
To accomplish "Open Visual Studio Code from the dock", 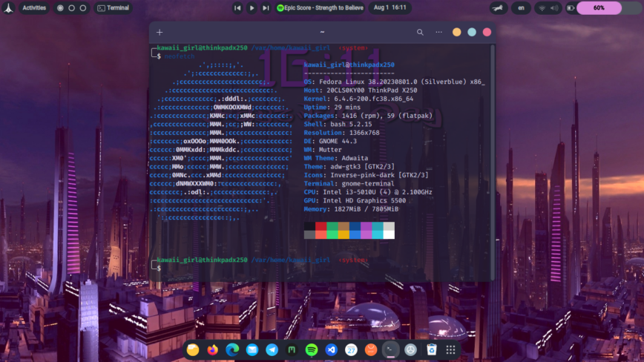I will 332,349.
